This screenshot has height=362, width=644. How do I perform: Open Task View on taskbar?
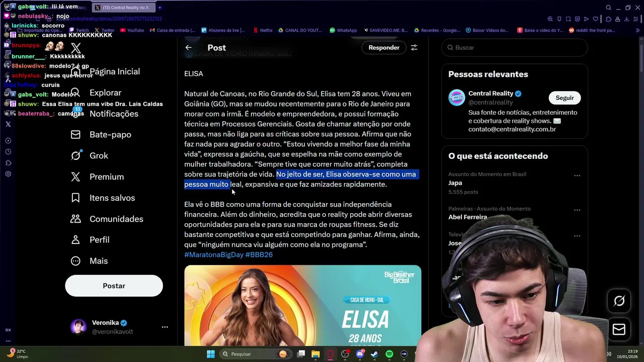click(x=301, y=354)
